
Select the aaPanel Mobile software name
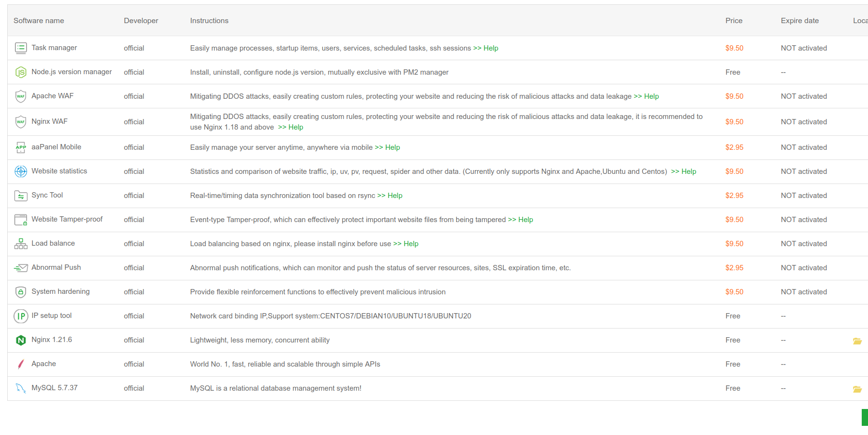56,147
